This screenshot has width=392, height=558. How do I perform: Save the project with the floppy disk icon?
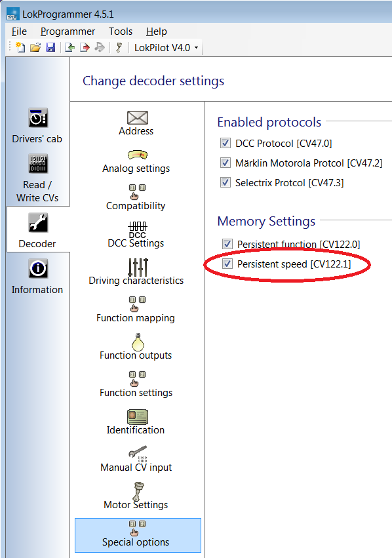50,47
